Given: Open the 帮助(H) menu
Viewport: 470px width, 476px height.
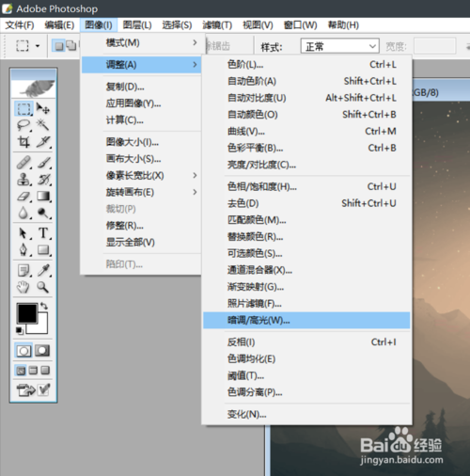Looking at the screenshot, I should pos(343,24).
